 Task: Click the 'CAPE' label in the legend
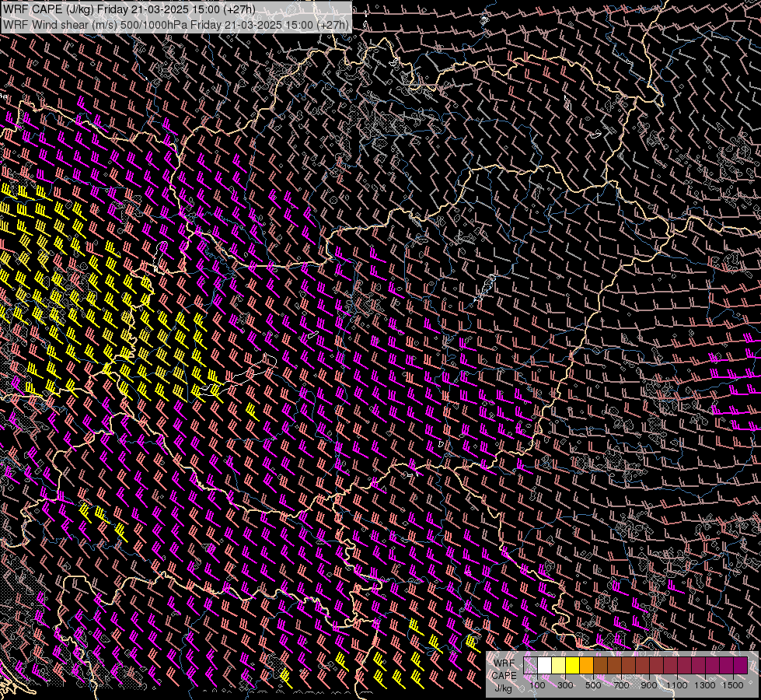pos(504,676)
